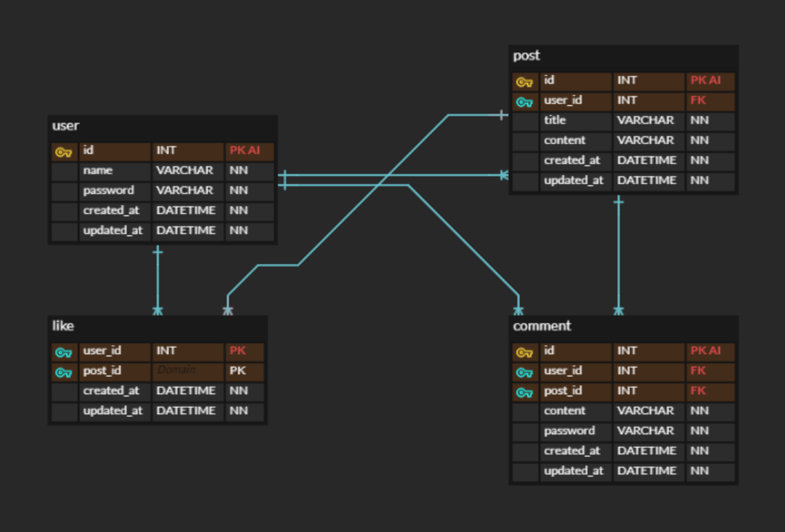Click the red PK option of like user_id

click(237, 350)
